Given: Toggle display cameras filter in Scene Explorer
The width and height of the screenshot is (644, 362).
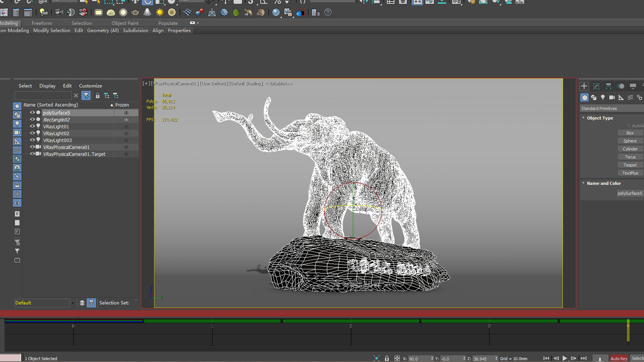Looking at the screenshot, I should [17, 132].
